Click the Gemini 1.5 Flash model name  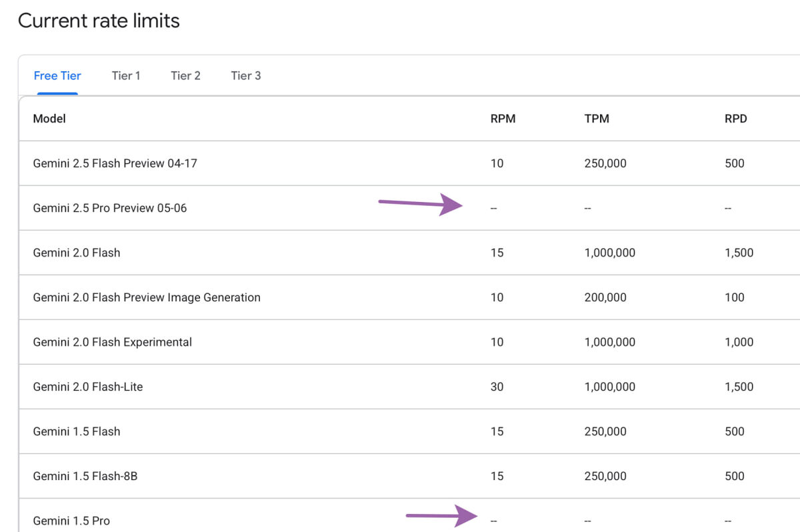coord(77,431)
